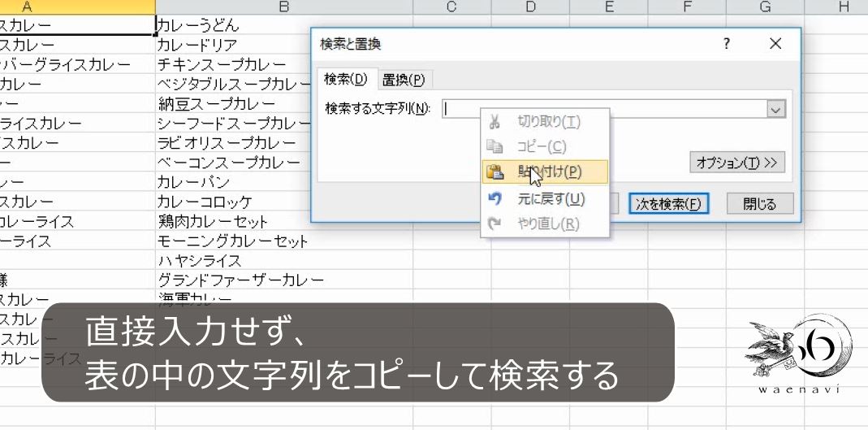
Task: Click the help question mark in dialog
Action: pos(727,45)
